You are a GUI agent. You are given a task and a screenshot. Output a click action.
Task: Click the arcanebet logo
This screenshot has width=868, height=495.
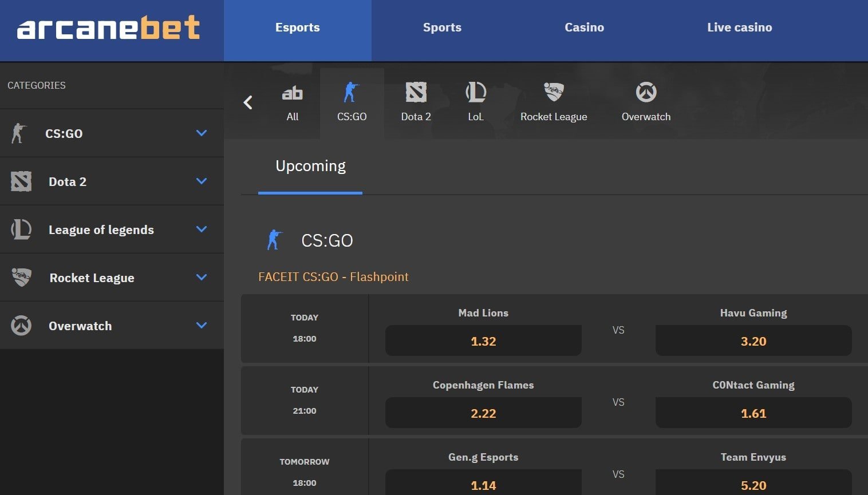tap(108, 28)
